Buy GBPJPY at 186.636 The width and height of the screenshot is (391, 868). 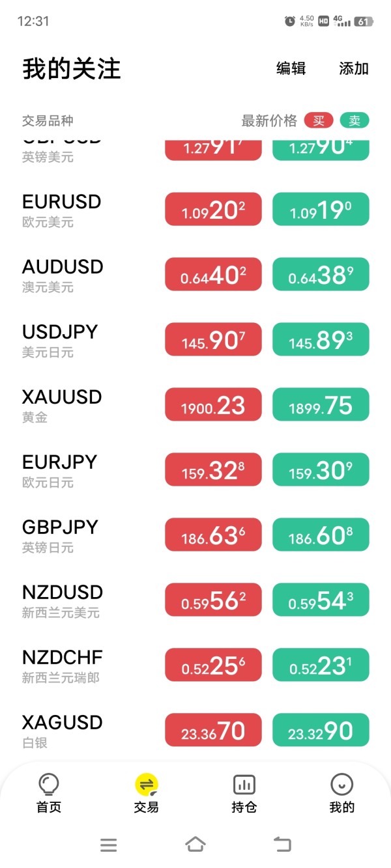(213, 535)
